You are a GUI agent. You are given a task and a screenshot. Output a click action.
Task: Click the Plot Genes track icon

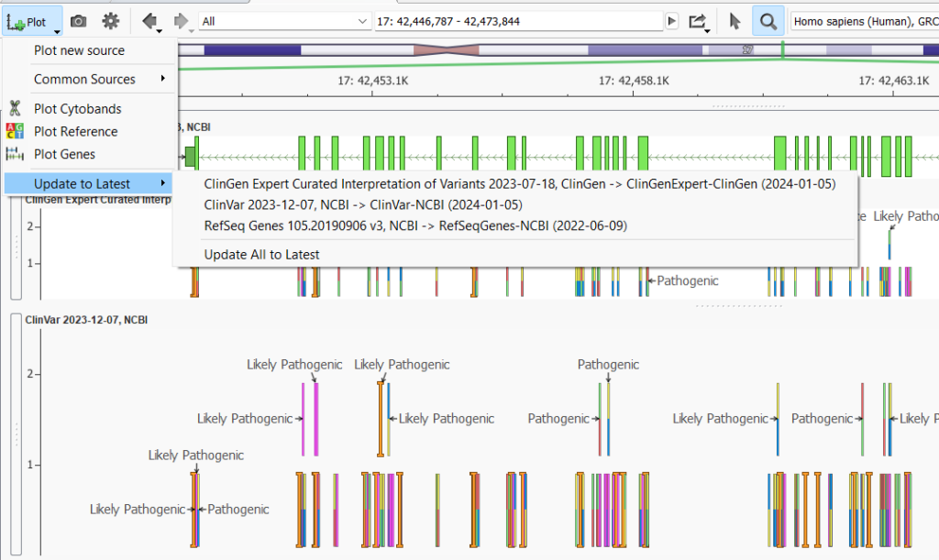tap(15, 154)
